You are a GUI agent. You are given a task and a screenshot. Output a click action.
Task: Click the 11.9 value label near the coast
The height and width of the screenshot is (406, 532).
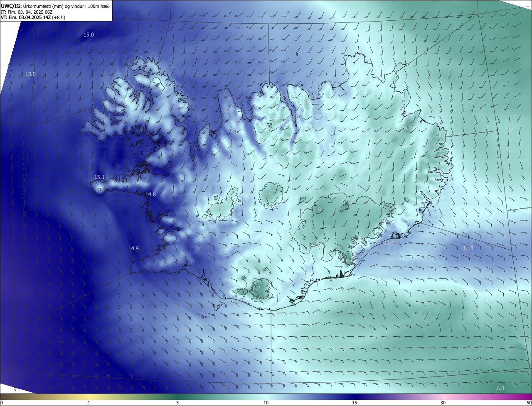pyautogui.click(x=389, y=243)
